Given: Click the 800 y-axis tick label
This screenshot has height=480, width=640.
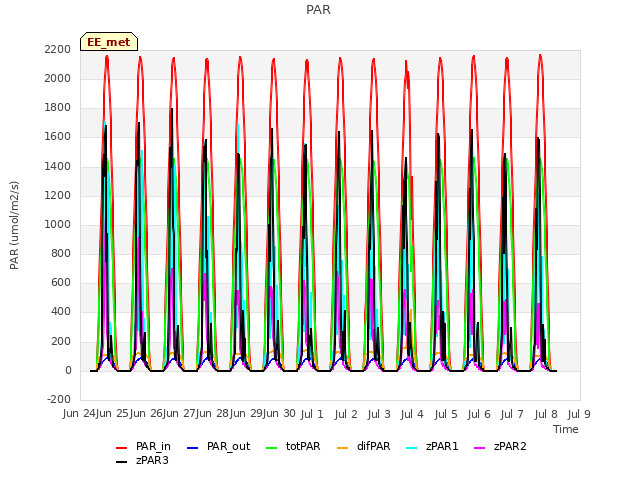Looking at the screenshot, I should (61, 253).
